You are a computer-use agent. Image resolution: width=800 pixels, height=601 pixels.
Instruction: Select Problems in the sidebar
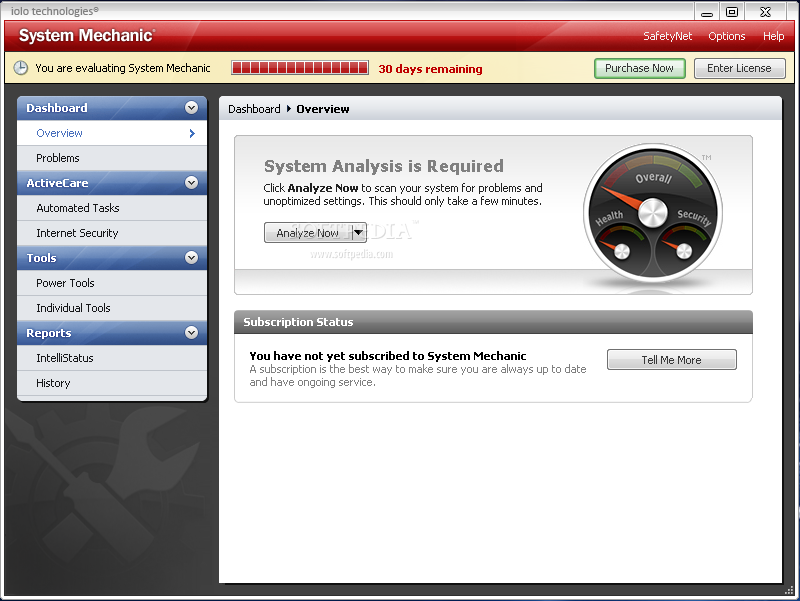click(x=112, y=158)
